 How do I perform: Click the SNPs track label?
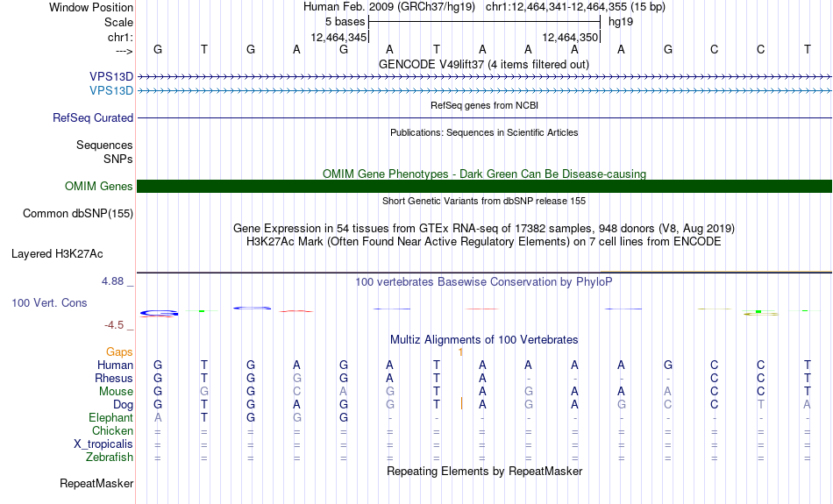pyautogui.click(x=118, y=159)
